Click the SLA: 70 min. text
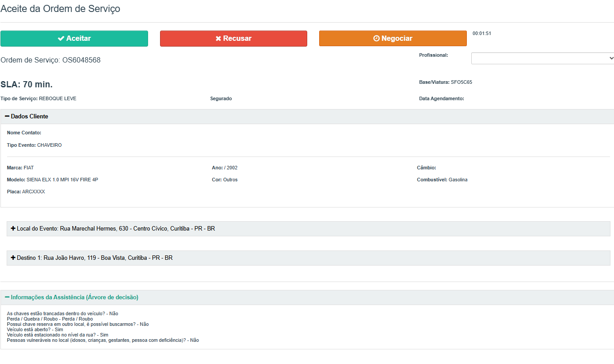Screen dimensions: 614x364 point(27,85)
